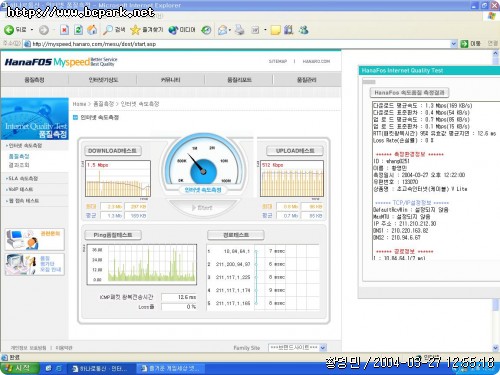This screenshot has width=500, height=375.
Task: Open browsing History from the toolbar
Action: click(206, 30)
